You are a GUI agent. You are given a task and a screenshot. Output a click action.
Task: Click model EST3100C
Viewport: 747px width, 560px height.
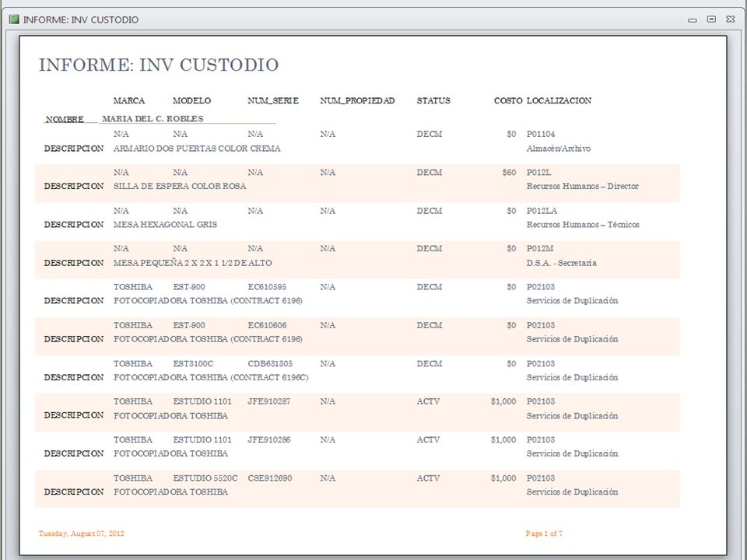193,363
